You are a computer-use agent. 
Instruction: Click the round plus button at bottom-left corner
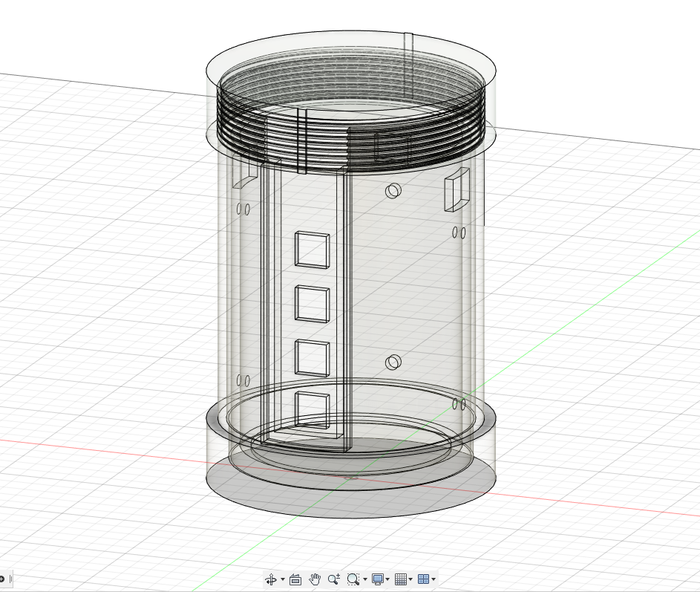coord(1,579)
